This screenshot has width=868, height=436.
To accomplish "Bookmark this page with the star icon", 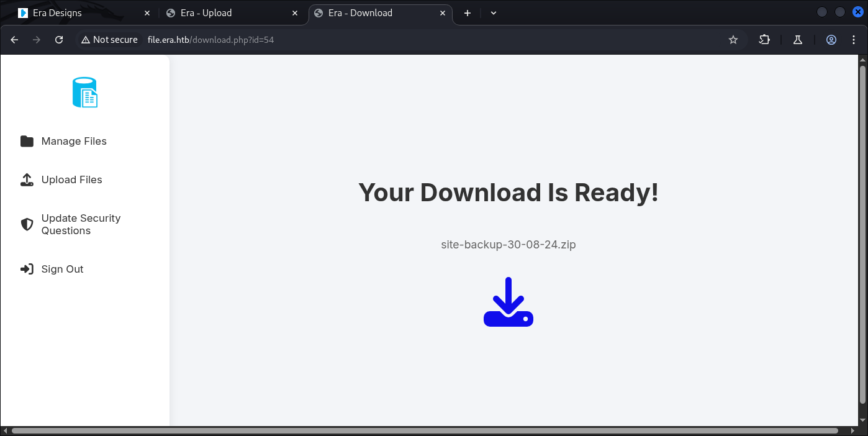I will (x=733, y=40).
